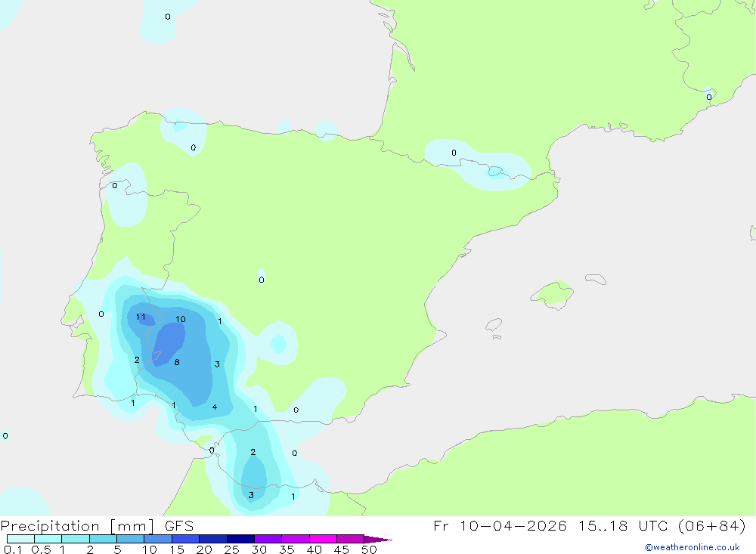This screenshot has width=756, height=554.
Task: Pick the 15–20 mm blue legend swatch
Action: 186,539
